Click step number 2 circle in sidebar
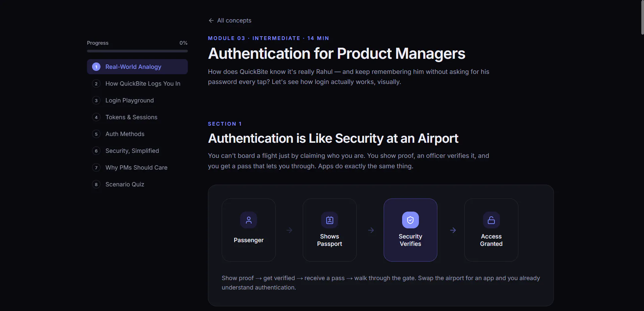The height and width of the screenshot is (311, 644). (x=96, y=84)
